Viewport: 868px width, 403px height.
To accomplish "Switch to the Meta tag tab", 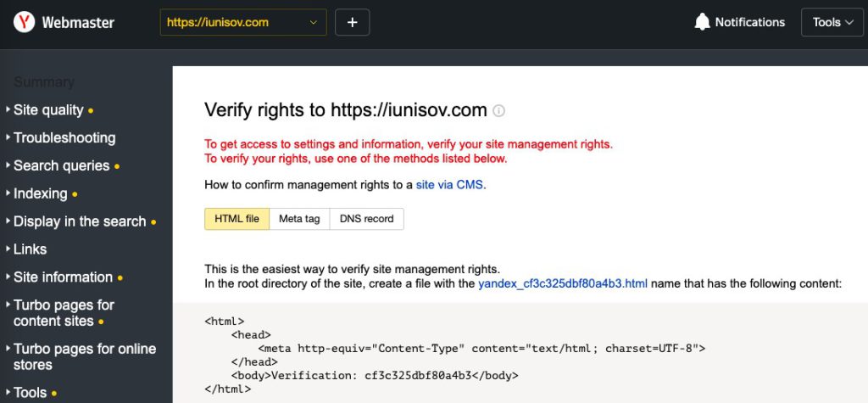I will point(299,219).
